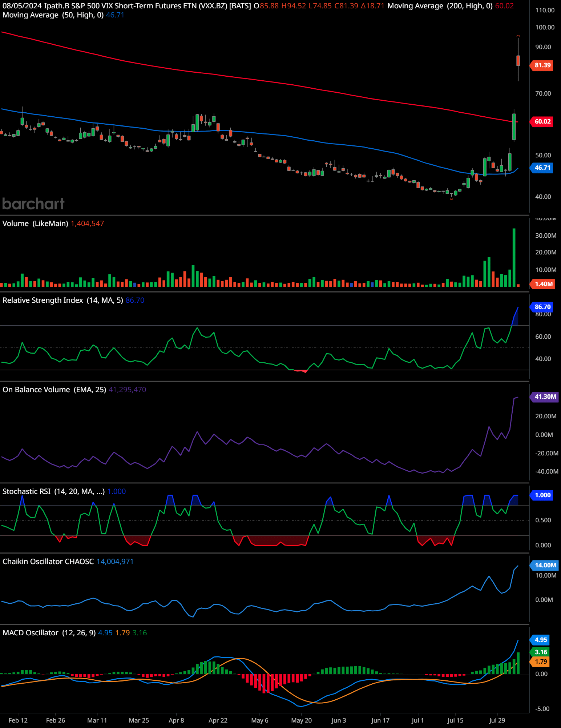Click the 1.000 Stochastic RSI tag
Image resolution: width=561 pixels, height=728 pixels.
542,495
